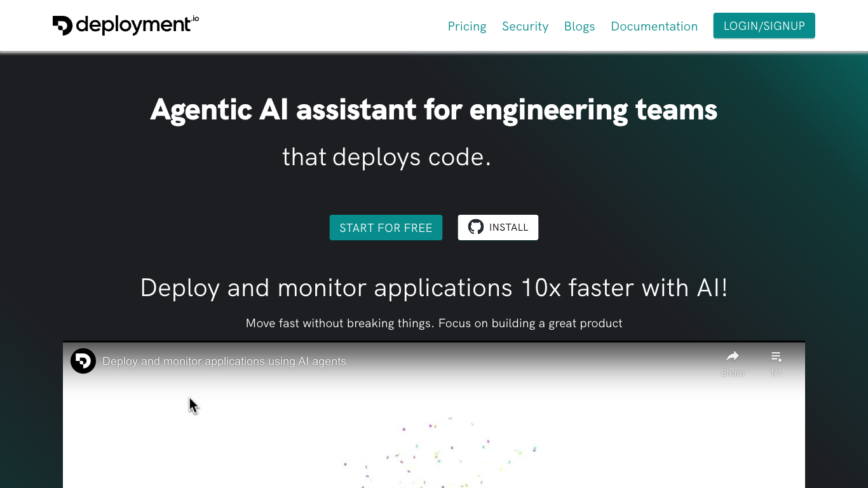This screenshot has height=488, width=868.
Task: Open the Blogs section
Action: (x=580, y=26)
